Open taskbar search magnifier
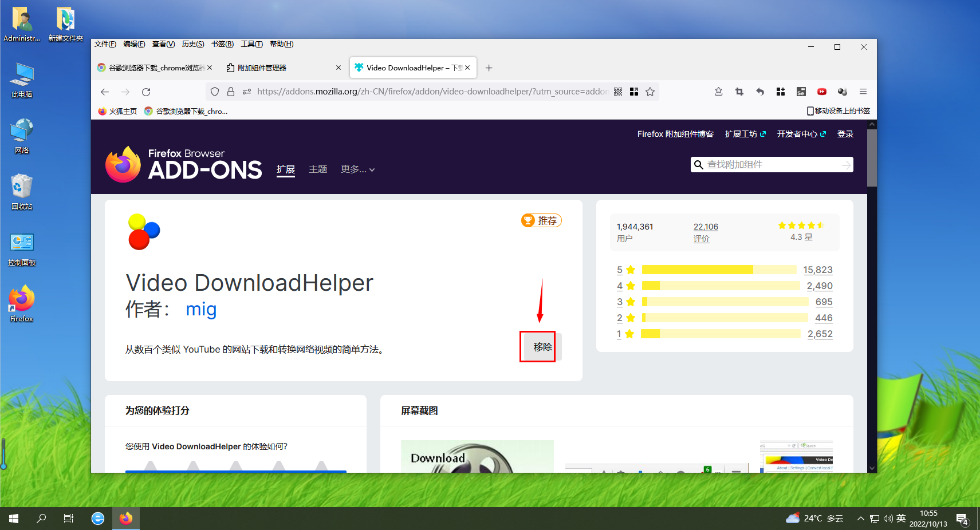Screen dimensions: 980x530 (x=41, y=519)
